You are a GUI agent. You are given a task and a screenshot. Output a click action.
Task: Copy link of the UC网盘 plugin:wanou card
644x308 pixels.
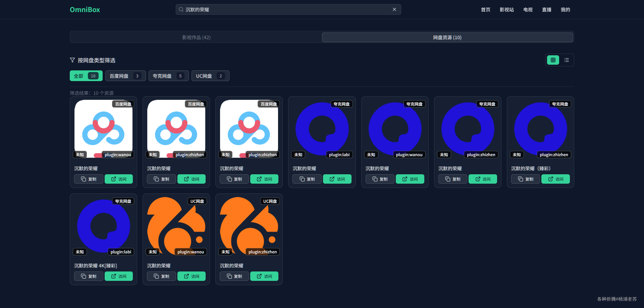[161, 276]
